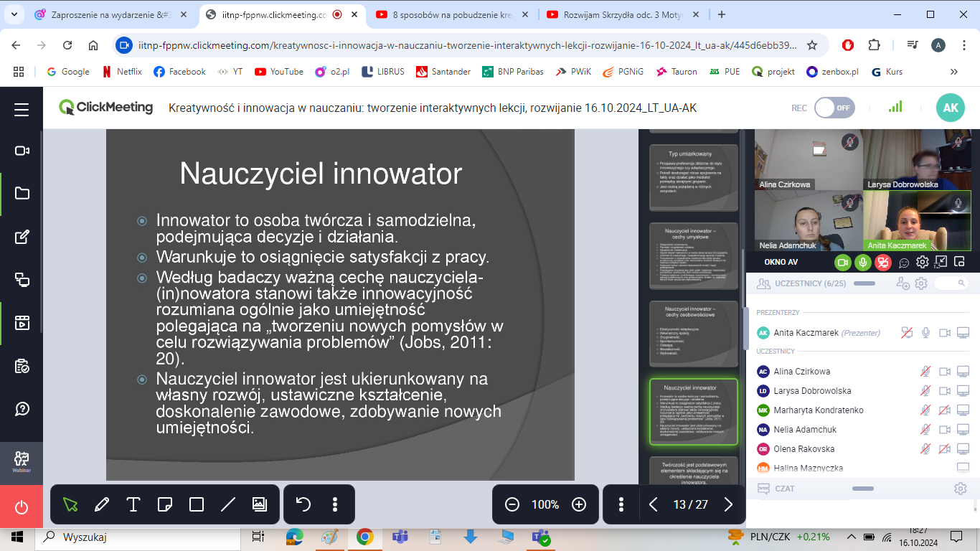Switch AV window layout icon
The width and height of the screenshot is (980, 551).
pyautogui.click(x=960, y=263)
